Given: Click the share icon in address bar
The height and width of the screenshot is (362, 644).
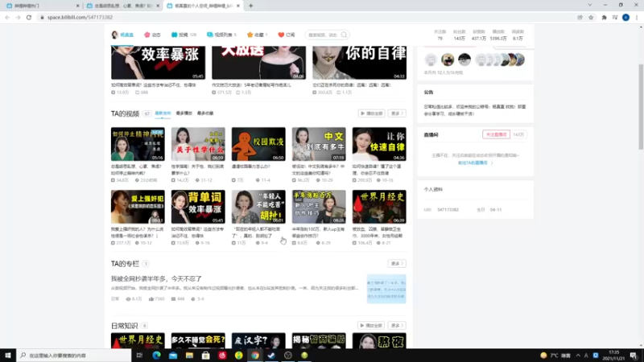Looking at the screenshot, I should [580, 17].
